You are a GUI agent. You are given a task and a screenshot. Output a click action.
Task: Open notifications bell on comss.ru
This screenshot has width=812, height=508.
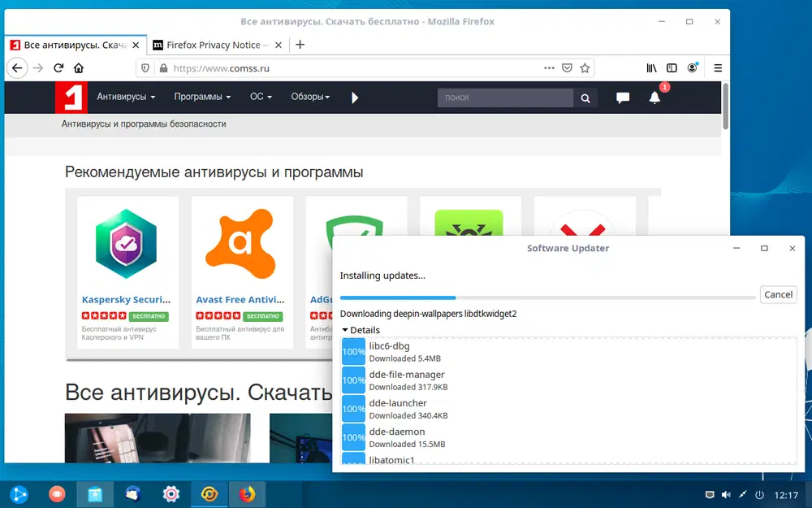click(654, 98)
